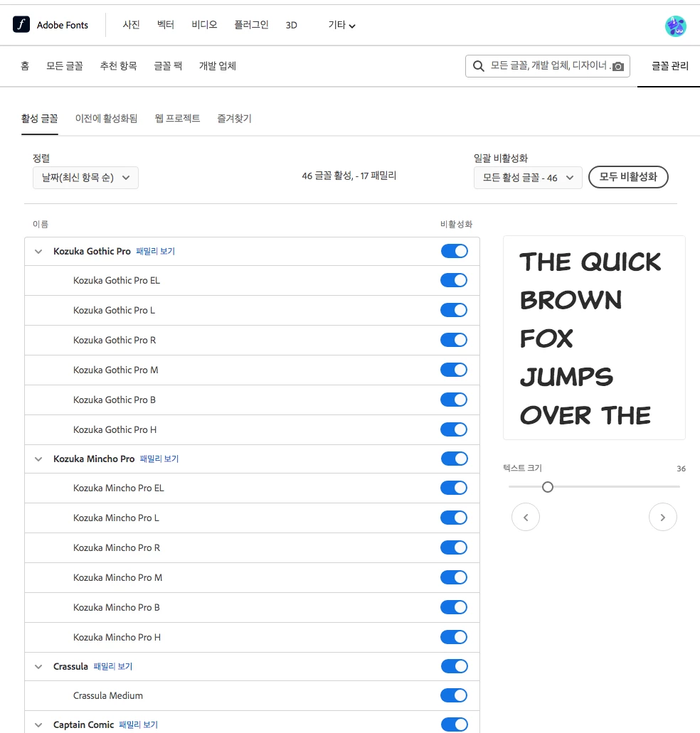Open the 3D menu item
Screen dimensions: 700x733
(x=292, y=26)
